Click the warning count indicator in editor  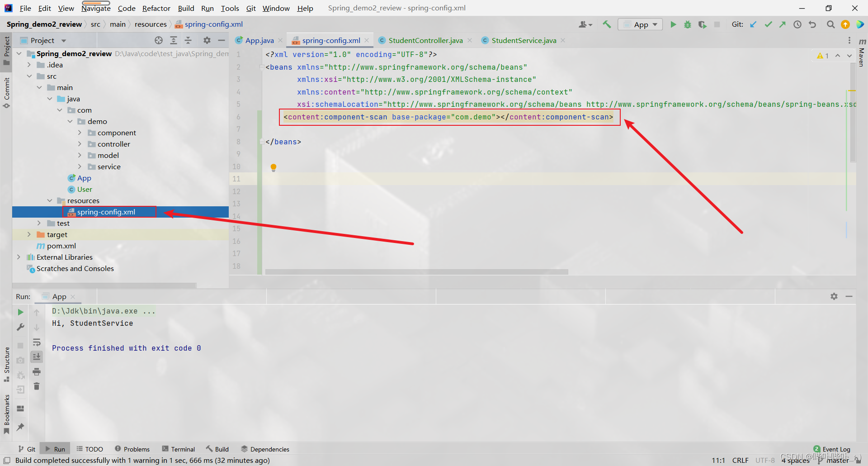[x=823, y=56]
